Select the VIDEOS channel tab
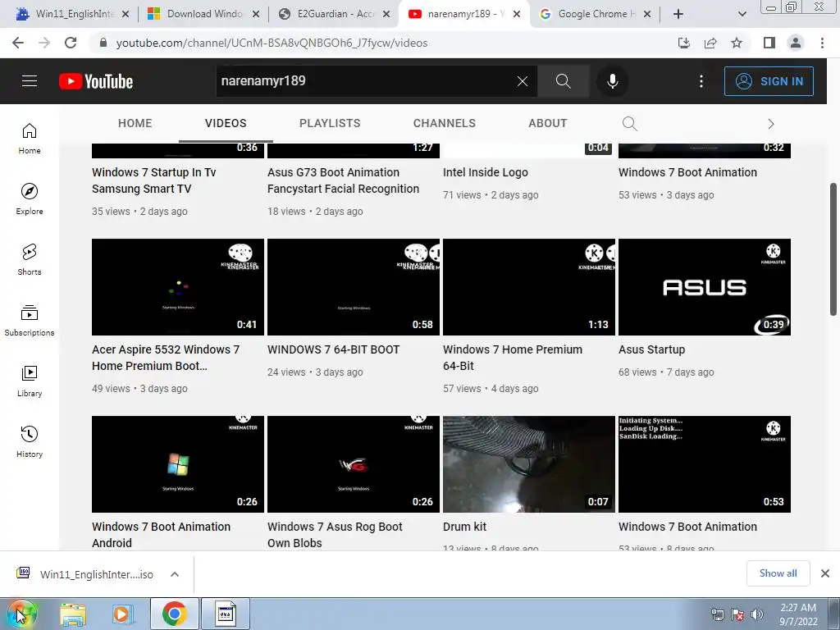This screenshot has height=630, width=840. [x=226, y=123]
